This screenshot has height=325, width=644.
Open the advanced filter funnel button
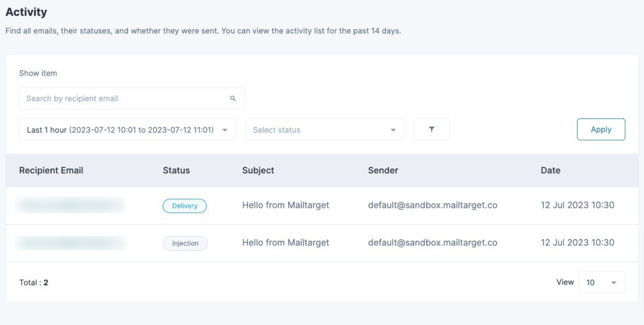[432, 129]
